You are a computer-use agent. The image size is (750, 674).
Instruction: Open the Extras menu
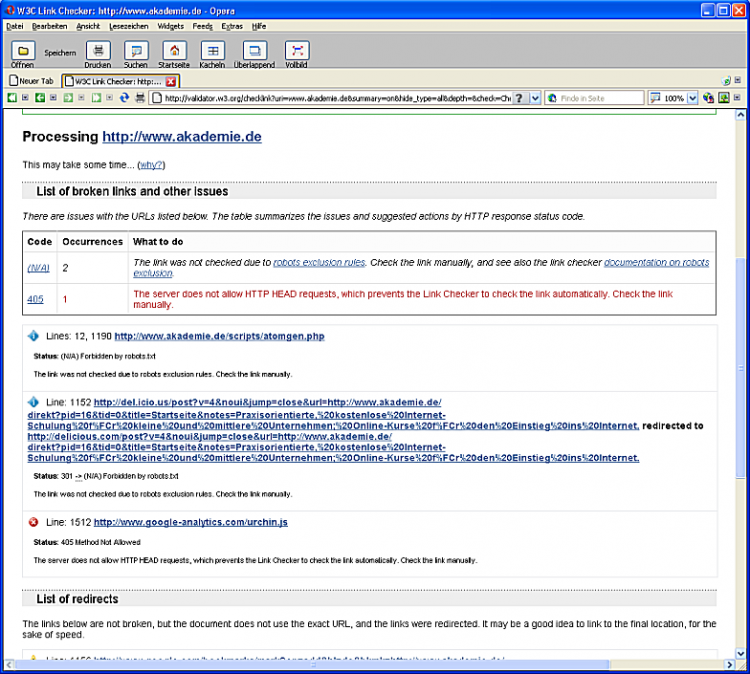point(231,26)
